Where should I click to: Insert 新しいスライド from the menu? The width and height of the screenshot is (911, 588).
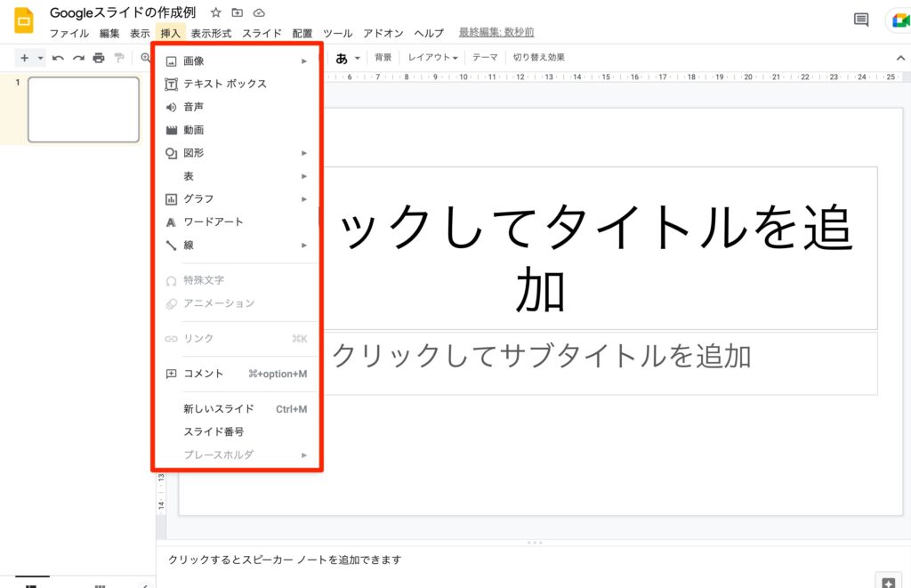coord(219,409)
